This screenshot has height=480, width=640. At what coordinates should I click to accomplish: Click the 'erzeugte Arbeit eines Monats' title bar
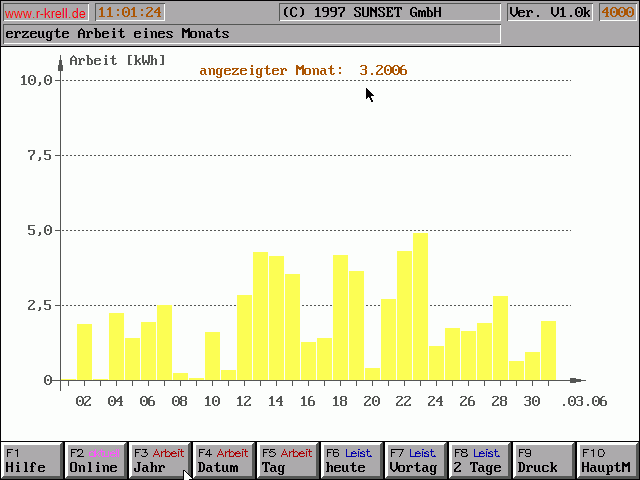(250, 34)
